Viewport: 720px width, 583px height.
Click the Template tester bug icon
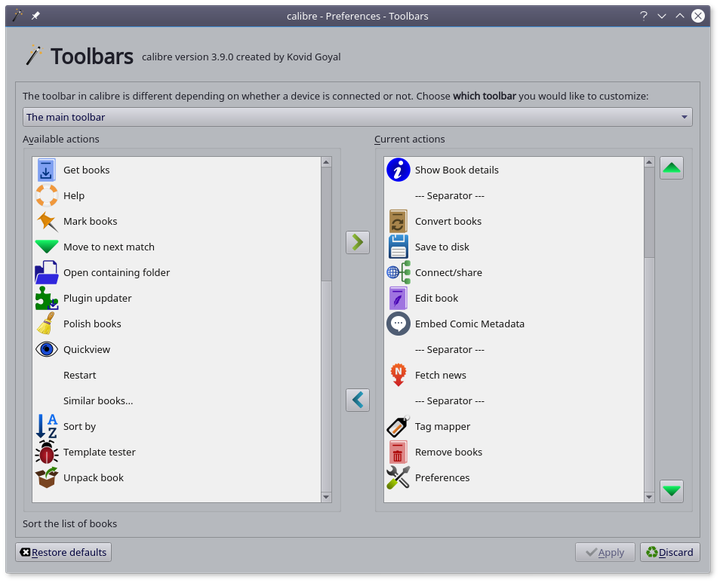46,452
